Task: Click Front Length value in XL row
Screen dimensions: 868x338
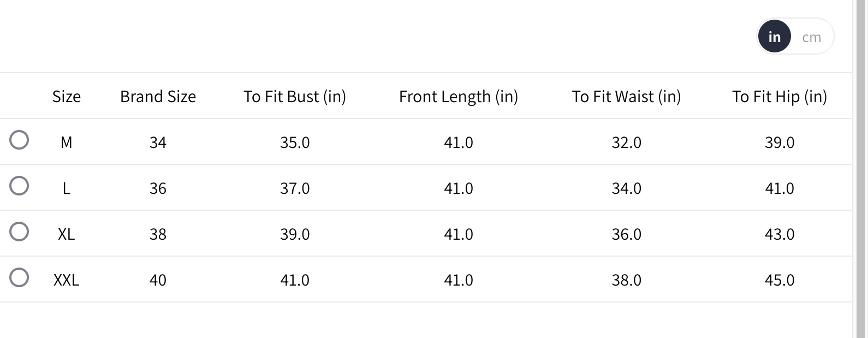Action: pos(459,234)
